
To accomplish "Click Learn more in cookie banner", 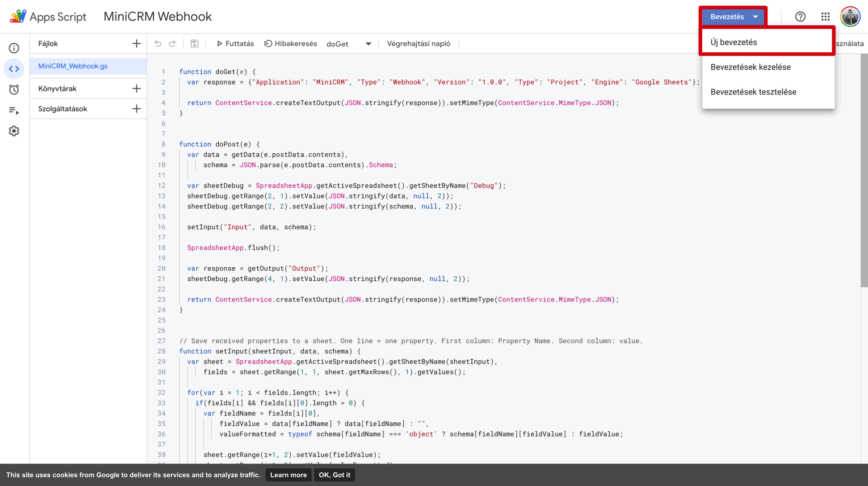I will pyautogui.click(x=288, y=475).
